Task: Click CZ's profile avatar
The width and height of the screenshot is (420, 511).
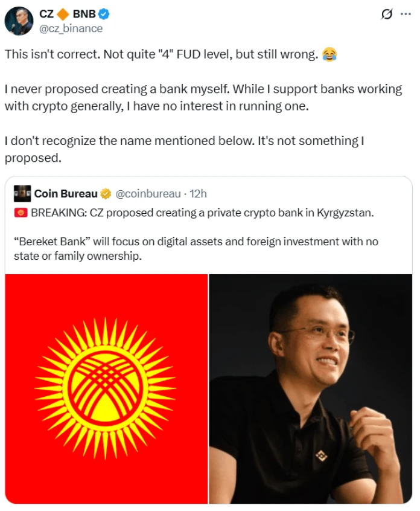Action: (19, 19)
